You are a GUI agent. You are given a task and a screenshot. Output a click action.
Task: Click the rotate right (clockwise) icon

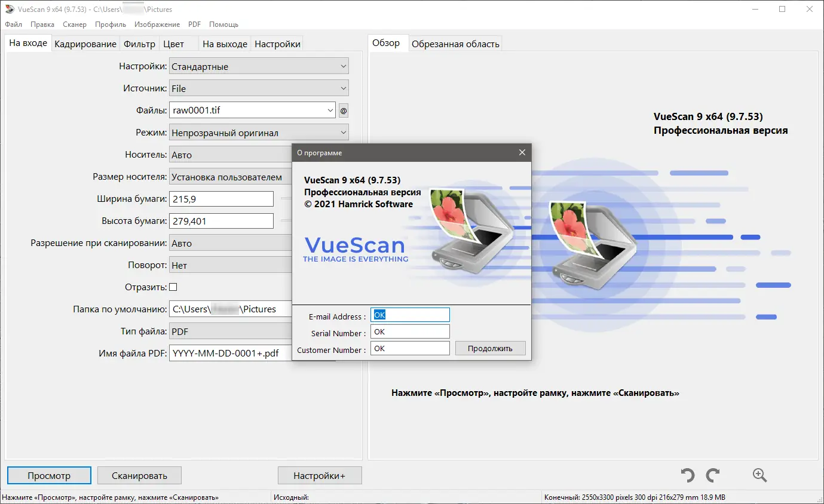(x=713, y=475)
